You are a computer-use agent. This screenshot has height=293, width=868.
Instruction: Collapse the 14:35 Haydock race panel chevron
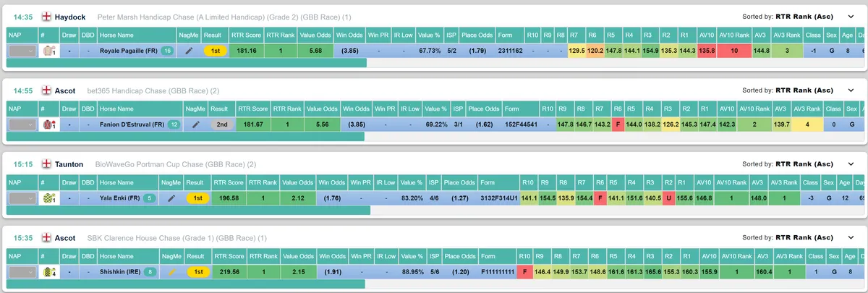(851, 17)
